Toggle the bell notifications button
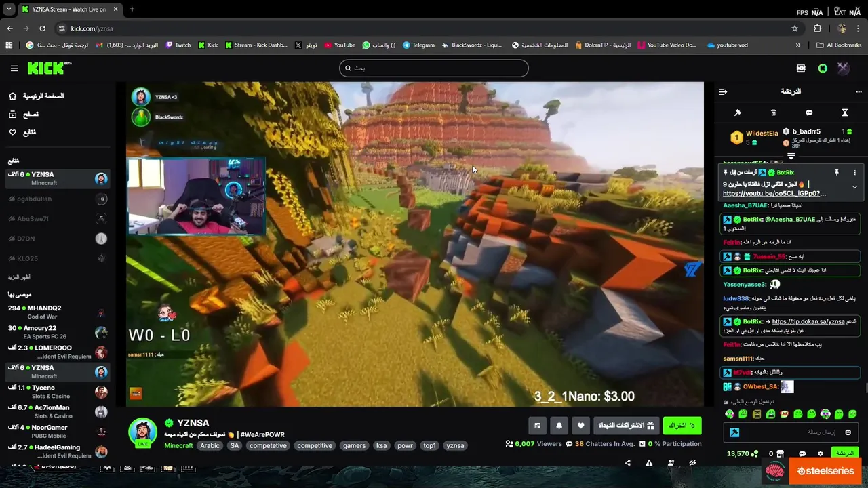This screenshot has height=488, width=868. [559, 426]
